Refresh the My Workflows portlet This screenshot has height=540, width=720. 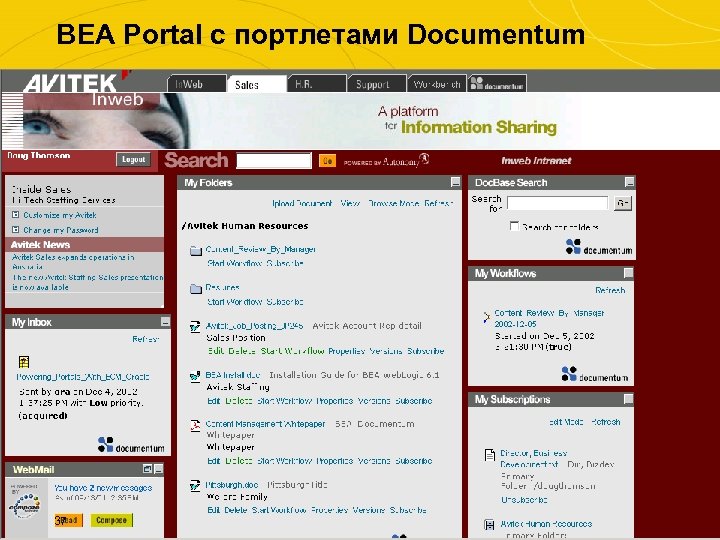(610, 290)
